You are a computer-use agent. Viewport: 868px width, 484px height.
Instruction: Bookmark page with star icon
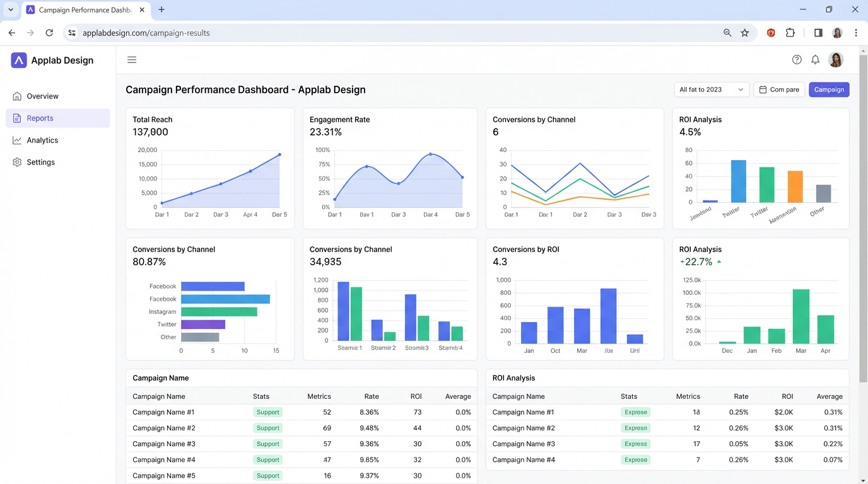(x=745, y=33)
